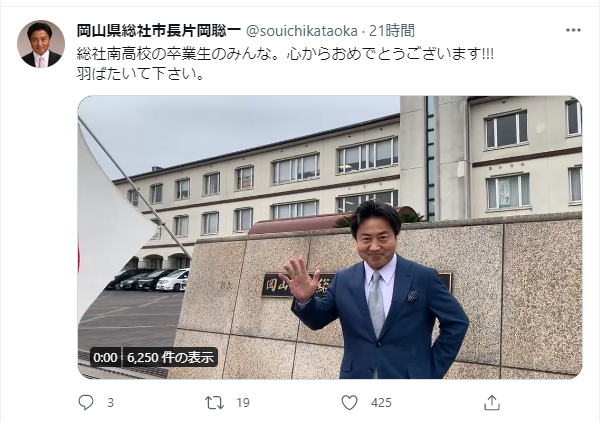
Task: Click the parked cars area in the video
Action: (x=148, y=280)
